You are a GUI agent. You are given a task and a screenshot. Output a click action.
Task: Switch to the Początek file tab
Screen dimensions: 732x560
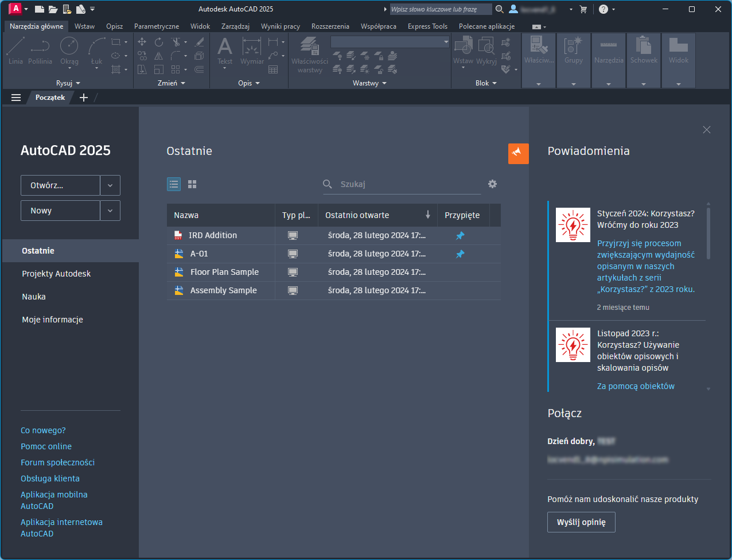[50, 98]
